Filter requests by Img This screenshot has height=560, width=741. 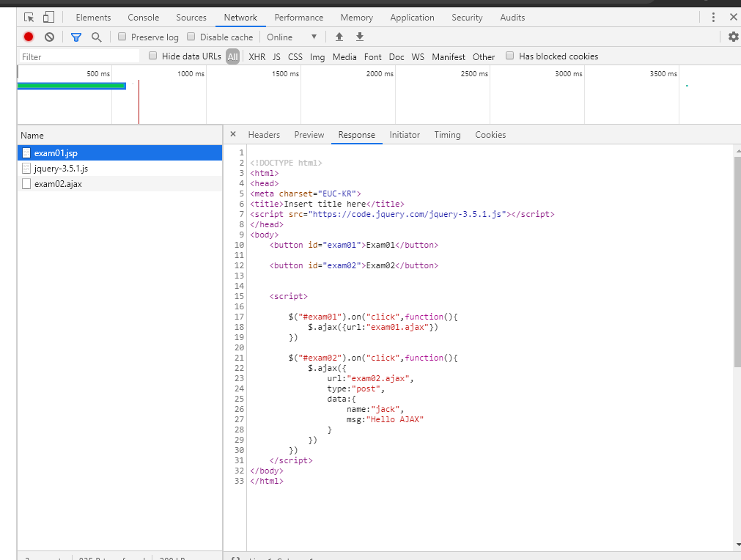(317, 56)
